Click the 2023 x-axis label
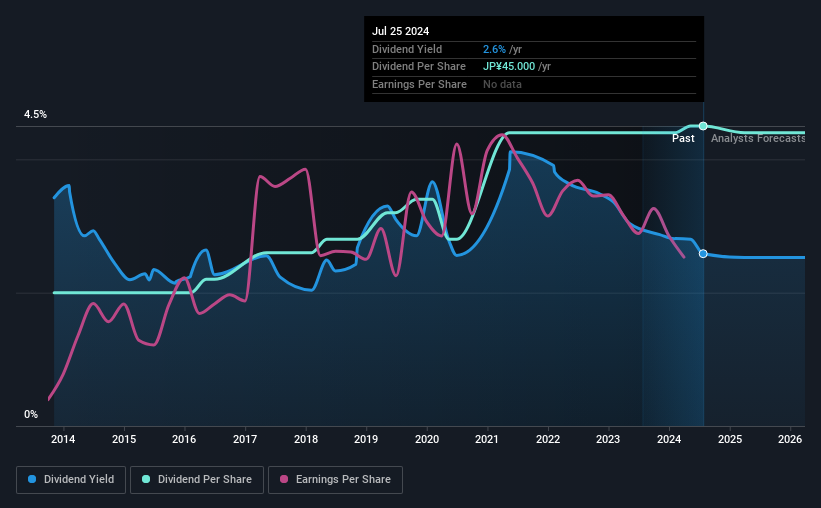Viewport: 821px width, 508px height. (x=608, y=439)
